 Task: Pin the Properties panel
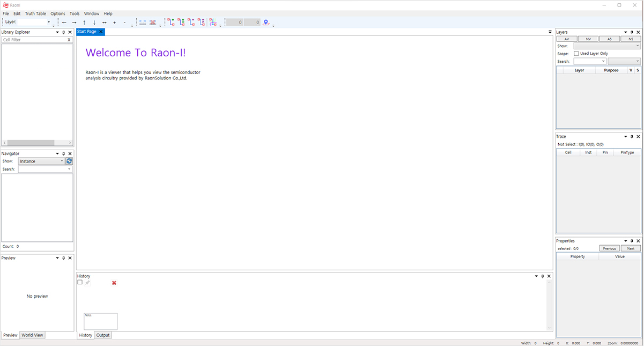coord(632,241)
